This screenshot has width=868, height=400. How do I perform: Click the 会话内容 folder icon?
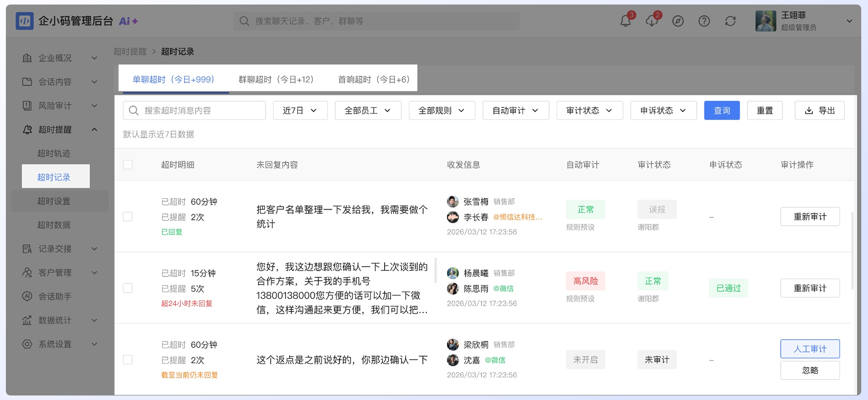(x=27, y=82)
